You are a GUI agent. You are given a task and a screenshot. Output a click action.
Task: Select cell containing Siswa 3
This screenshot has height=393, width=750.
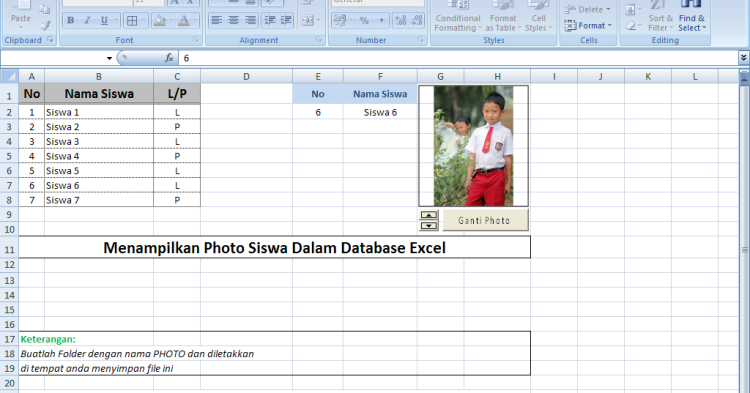99,142
